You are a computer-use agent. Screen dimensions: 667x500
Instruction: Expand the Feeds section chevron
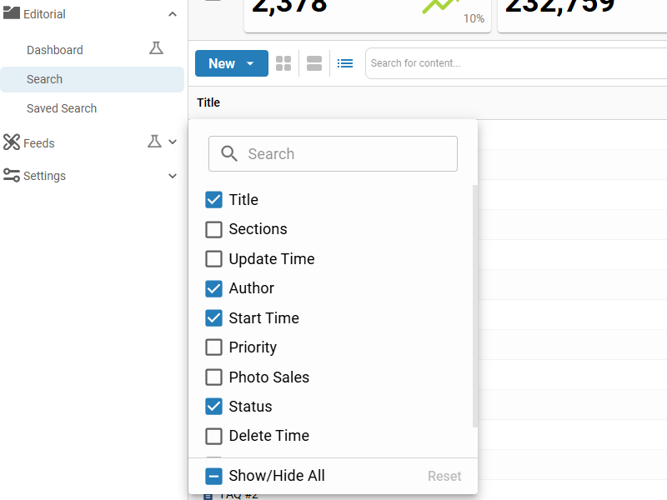(172, 143)
